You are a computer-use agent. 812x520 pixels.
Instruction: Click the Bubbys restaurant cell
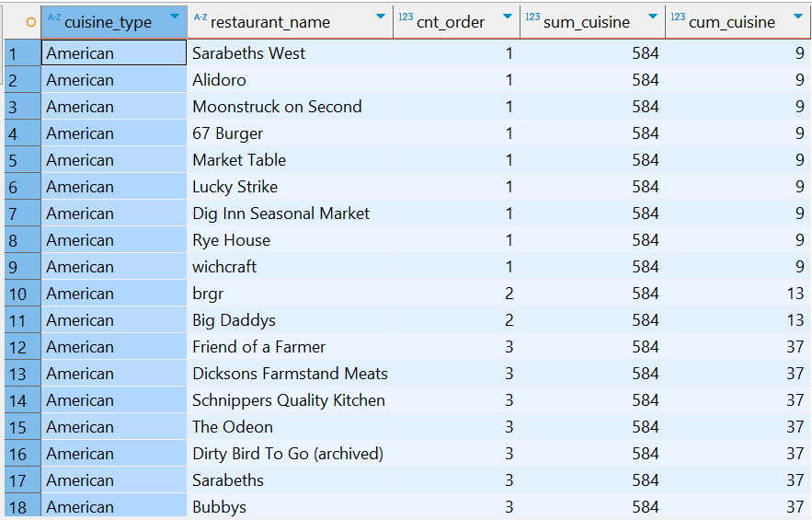[x=290, y=506]
